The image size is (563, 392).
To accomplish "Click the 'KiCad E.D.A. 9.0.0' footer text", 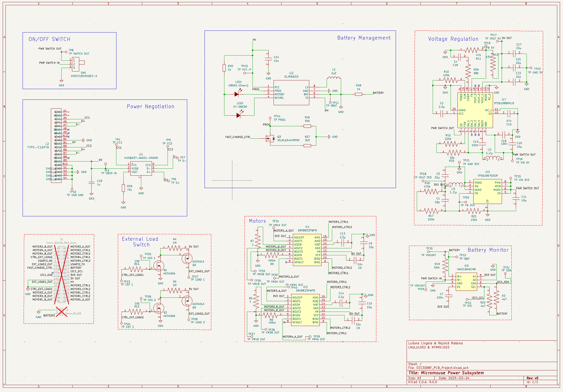I will click(422, 382).
